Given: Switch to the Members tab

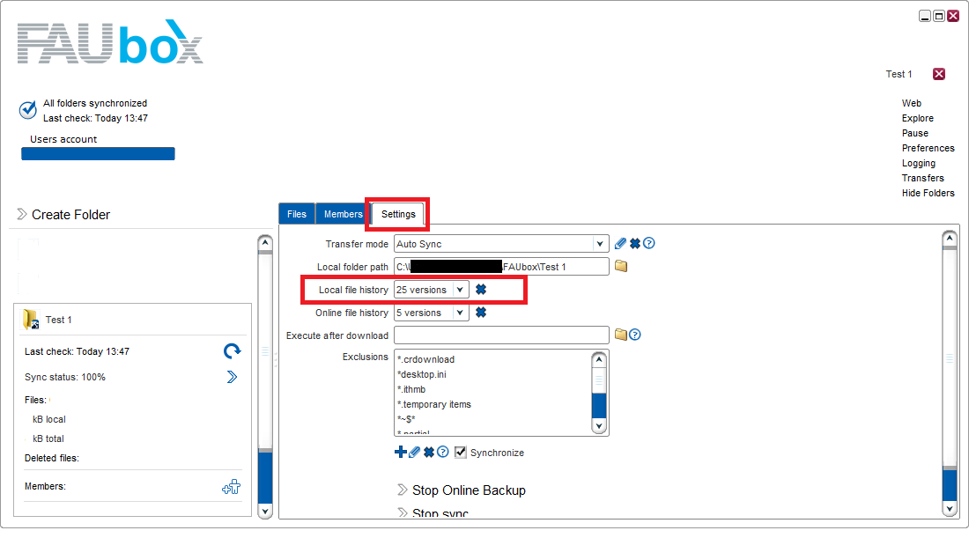Looking at the screenshot, I should point(342,213).
